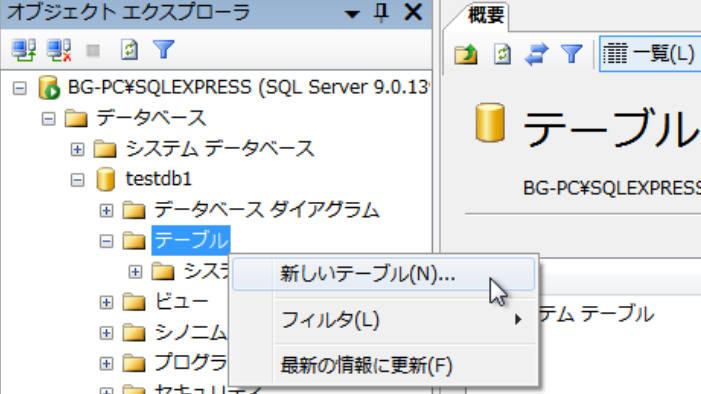Select the BG-PC¥SQLEXPRESS server entry
The image size is (701, 394).
pos(248,87)
